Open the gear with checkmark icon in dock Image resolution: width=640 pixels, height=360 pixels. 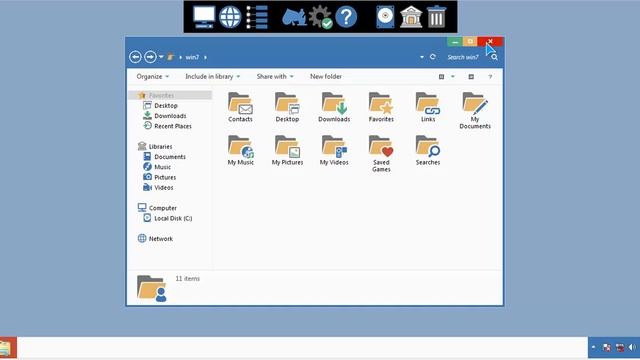click(x=320, y=17)
